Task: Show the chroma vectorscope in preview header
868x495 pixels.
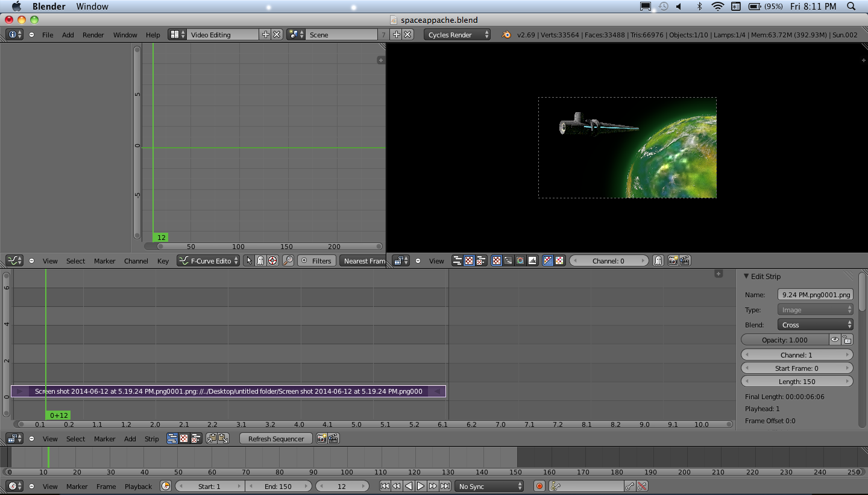Action: [x=520, y=261]
